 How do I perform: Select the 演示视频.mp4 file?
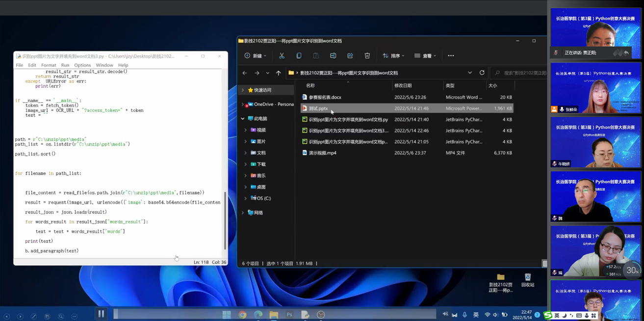322,153
